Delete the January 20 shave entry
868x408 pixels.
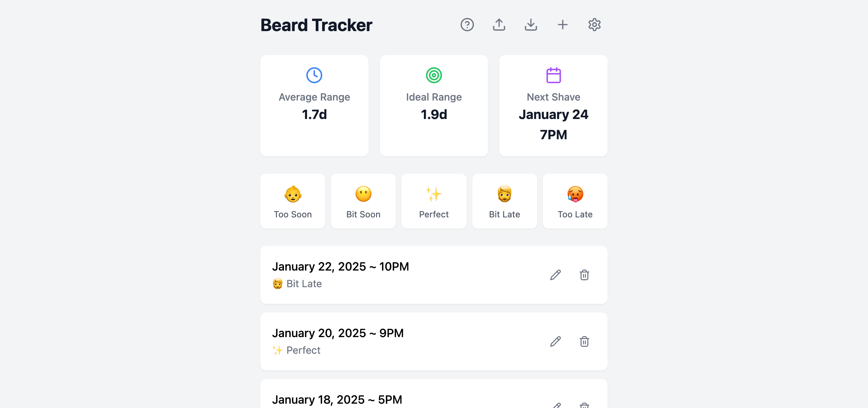pos(585,341)
